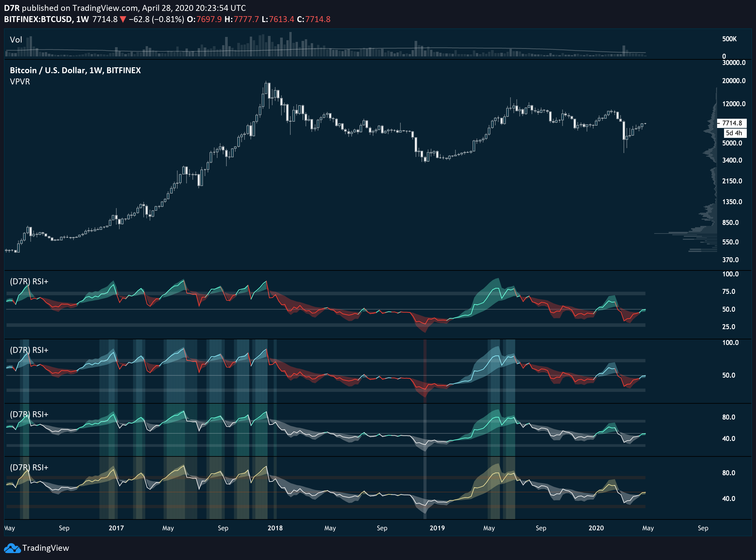756x560 pixels.
Task: Click the 370.0 price axis label
Action: [x=730, y=260]
